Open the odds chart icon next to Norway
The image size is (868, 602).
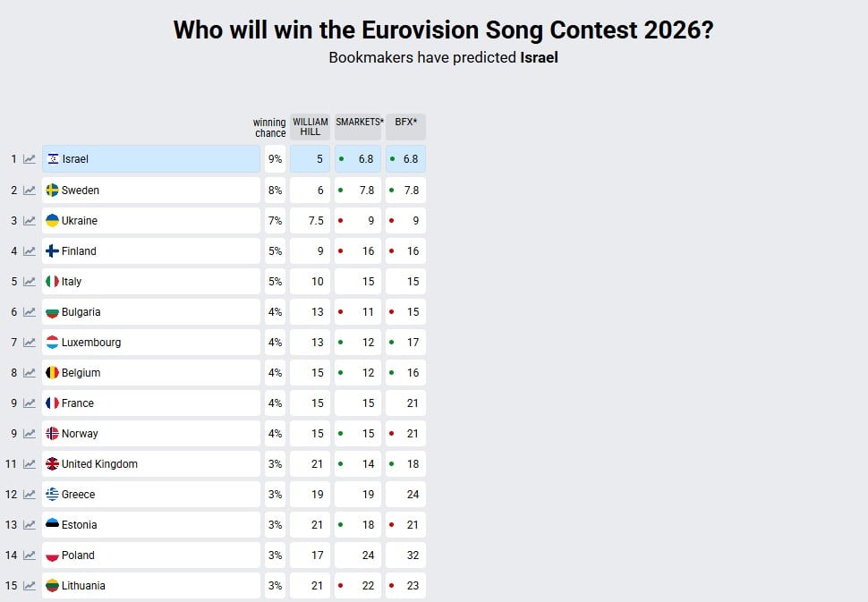[29, 433]
